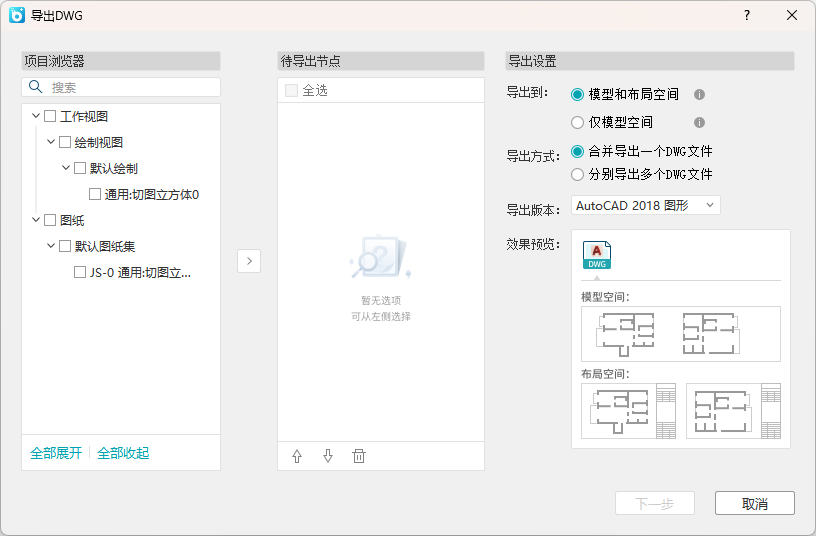Click the 全部收起 link
The height and width of the screenshot is (536, 816).
pyautogui.click(x=123, y=453)
